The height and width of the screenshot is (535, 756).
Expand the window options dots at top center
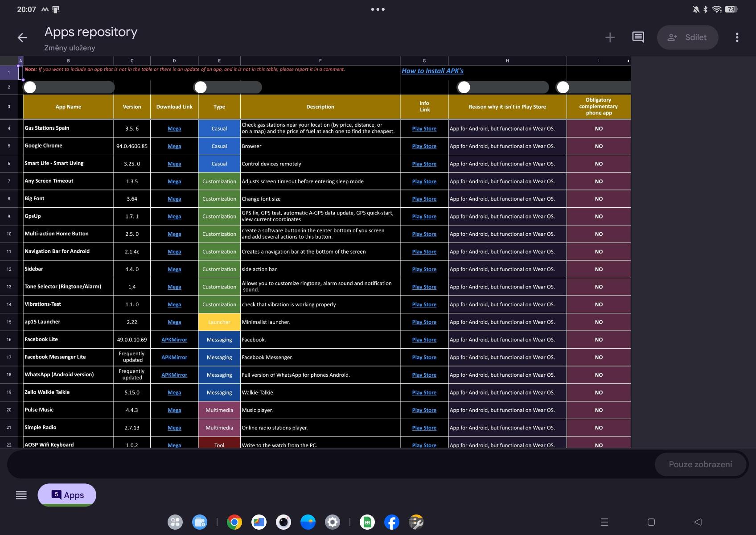[378, 9]
